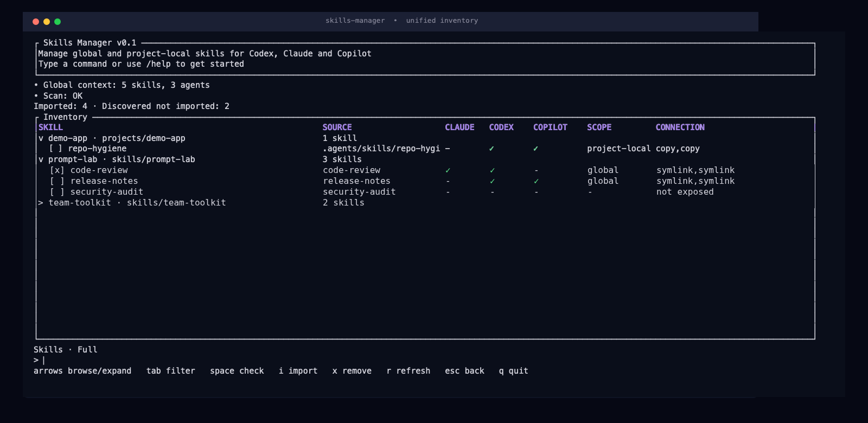Click the COPILOT column header
The width and height of the screenshot is (868, 423).
coord(550,127)
